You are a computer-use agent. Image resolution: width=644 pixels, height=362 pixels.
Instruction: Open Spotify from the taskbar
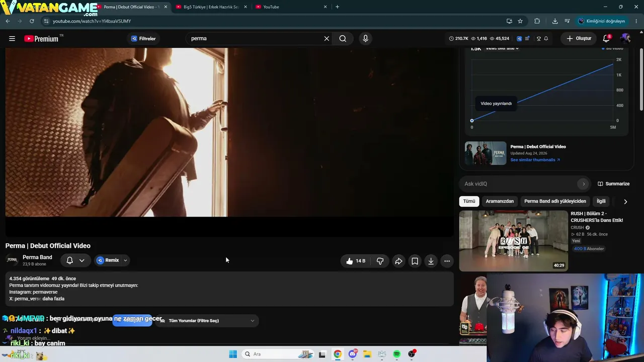[x=397, y=354]
